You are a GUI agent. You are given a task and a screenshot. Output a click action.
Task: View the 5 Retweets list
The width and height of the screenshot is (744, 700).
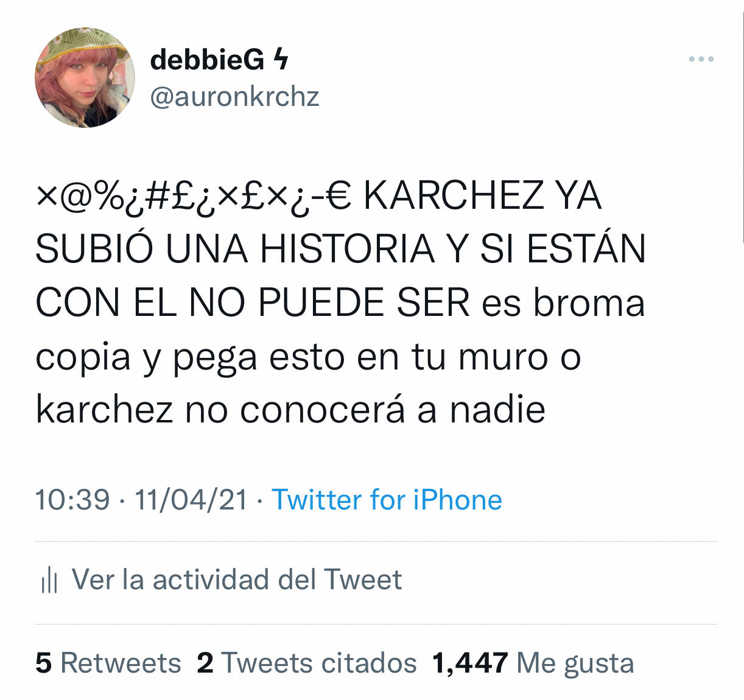tap(108, 663)
